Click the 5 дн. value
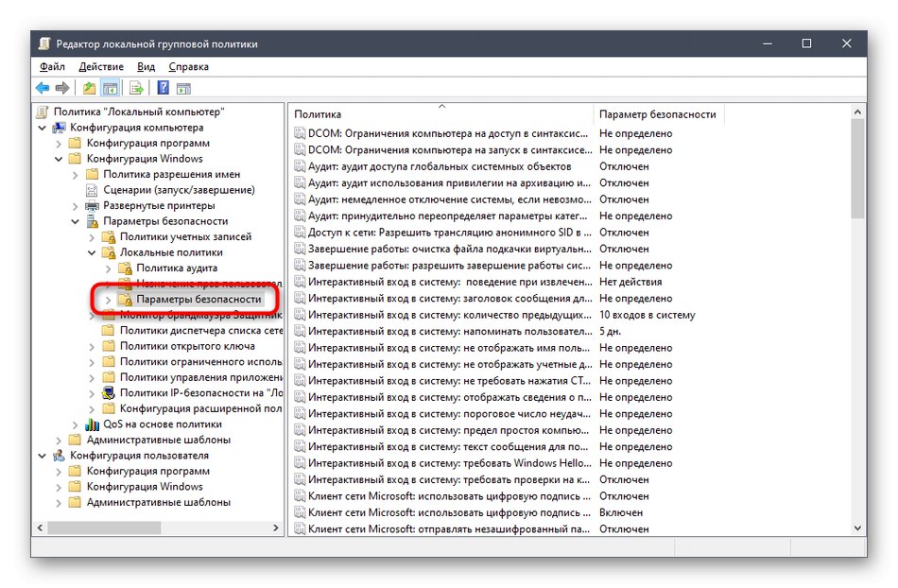Screen dimensions: 898x588 coord(610,332)
